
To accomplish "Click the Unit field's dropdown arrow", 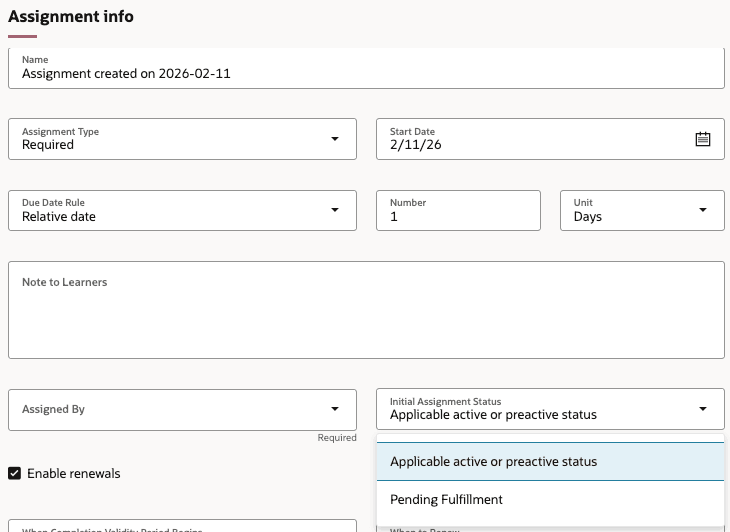I will pos(703,210).
